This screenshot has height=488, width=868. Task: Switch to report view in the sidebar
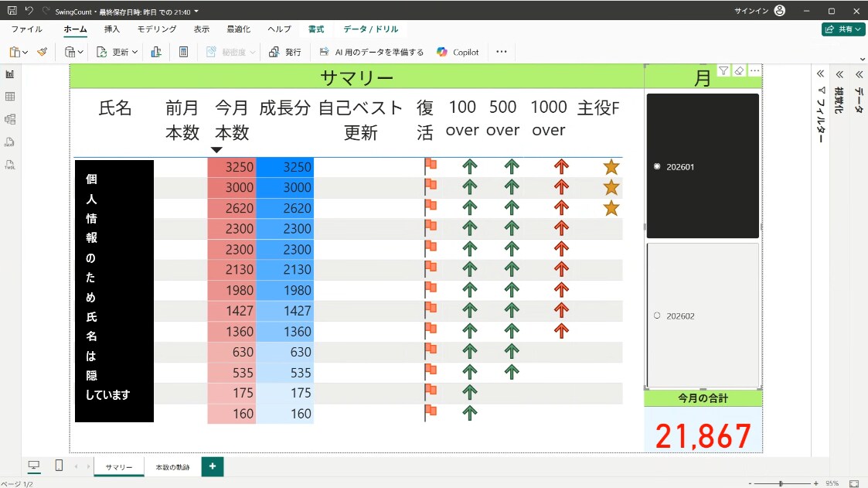pyautogui.click(x=10, y=73)
